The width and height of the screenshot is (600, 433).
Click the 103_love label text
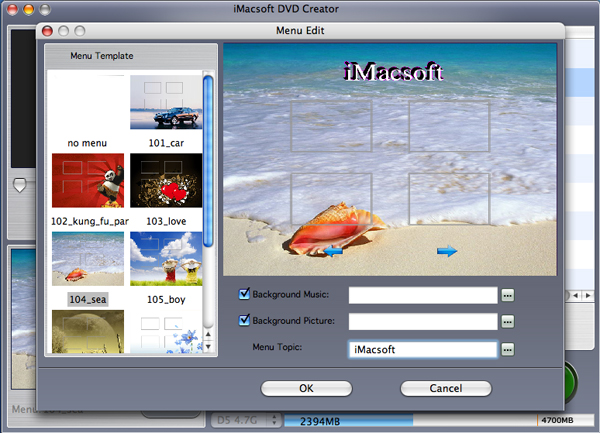coord(166,221)
